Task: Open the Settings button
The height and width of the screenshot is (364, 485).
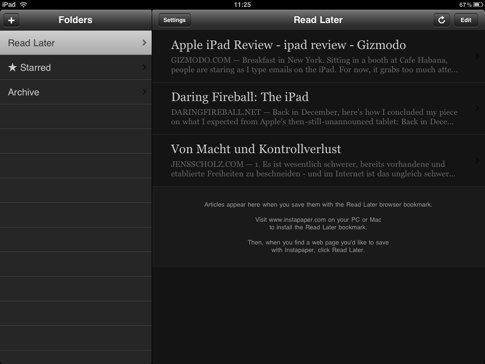Action: (x=174, y=20)
